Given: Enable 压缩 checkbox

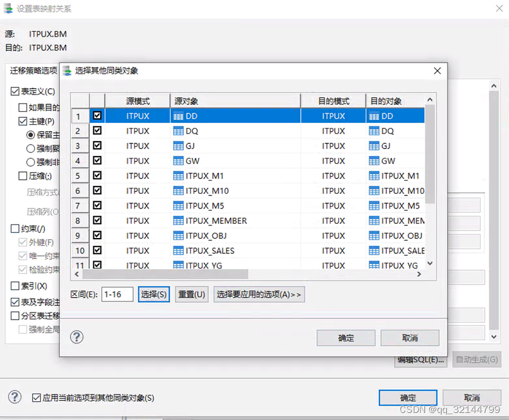Looking at the screenshot, I should click(x=22, y=176).
